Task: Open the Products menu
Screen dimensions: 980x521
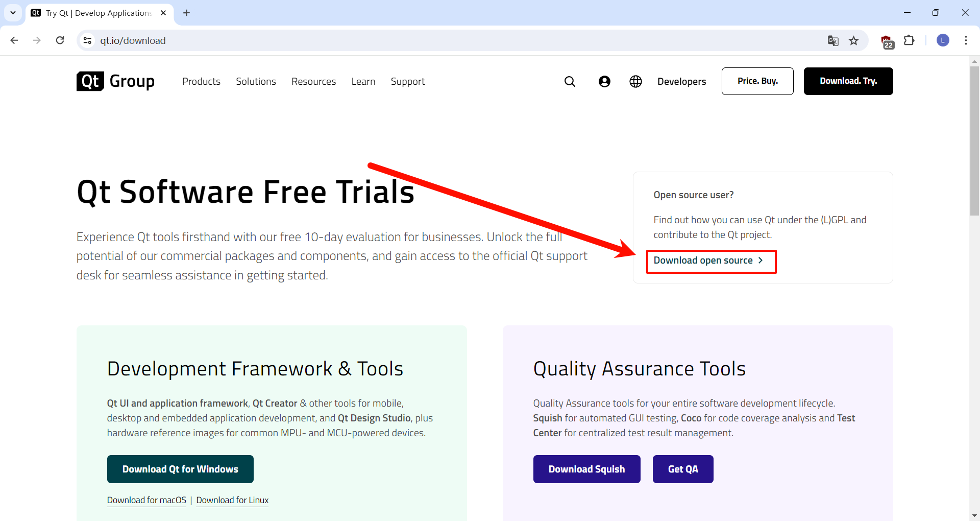Action: (x=201, y=82)
